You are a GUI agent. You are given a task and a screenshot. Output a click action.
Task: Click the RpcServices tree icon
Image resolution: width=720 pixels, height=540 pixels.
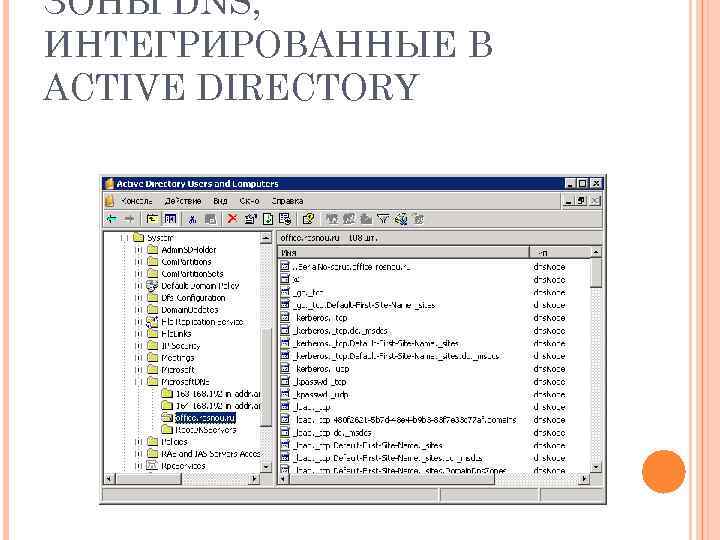pos(152,466)
